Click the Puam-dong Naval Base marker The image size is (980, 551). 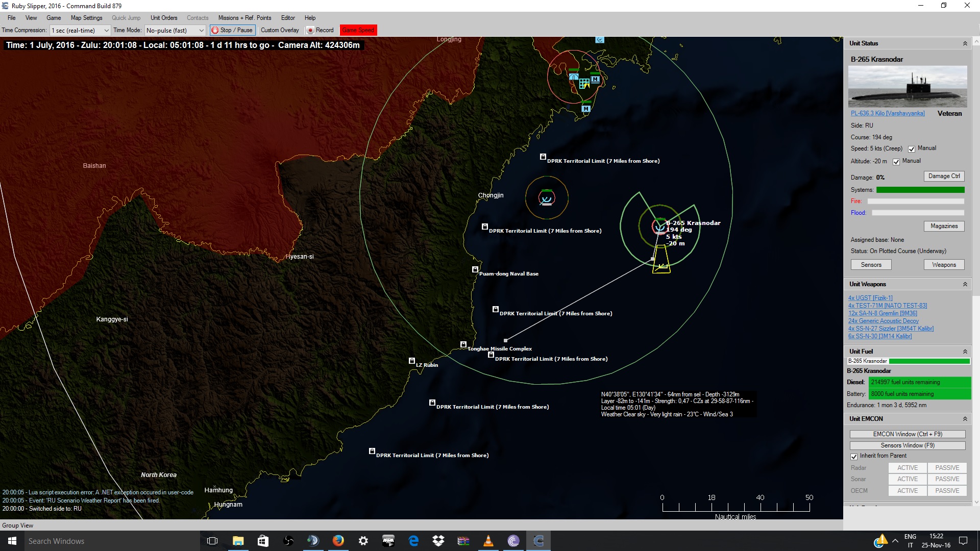click(475, 269)
